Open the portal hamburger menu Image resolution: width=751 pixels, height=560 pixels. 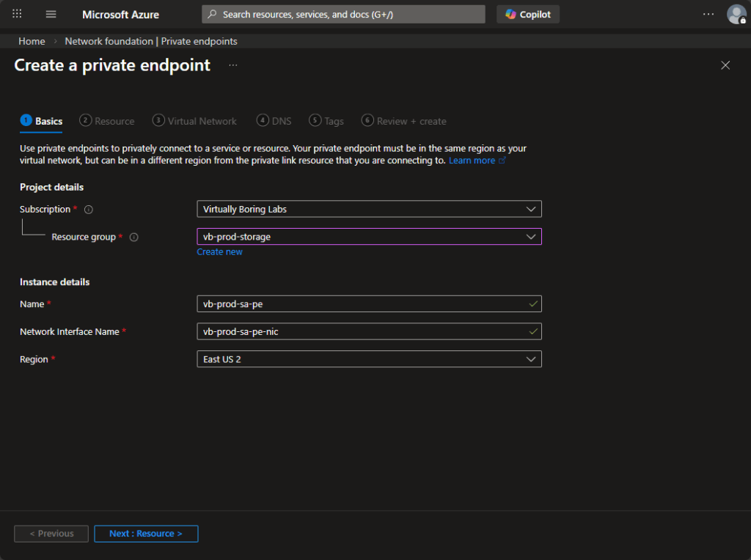(51, 14)
